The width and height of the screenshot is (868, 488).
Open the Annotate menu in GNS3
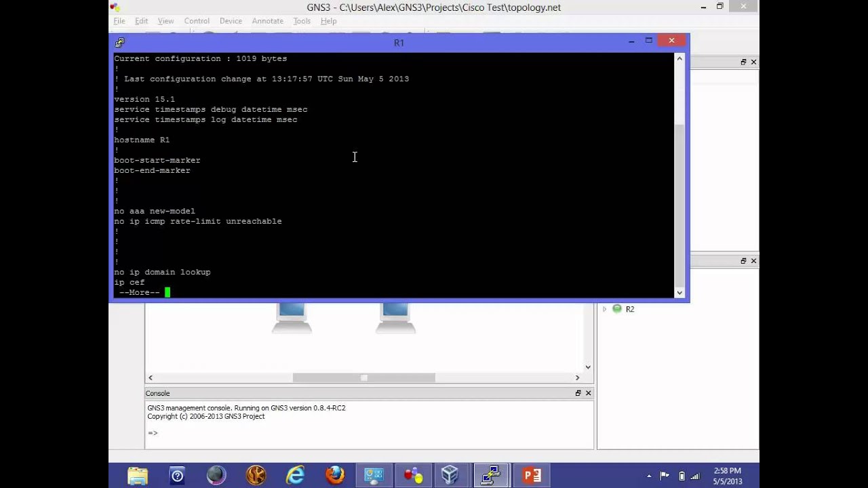point(267,21)
